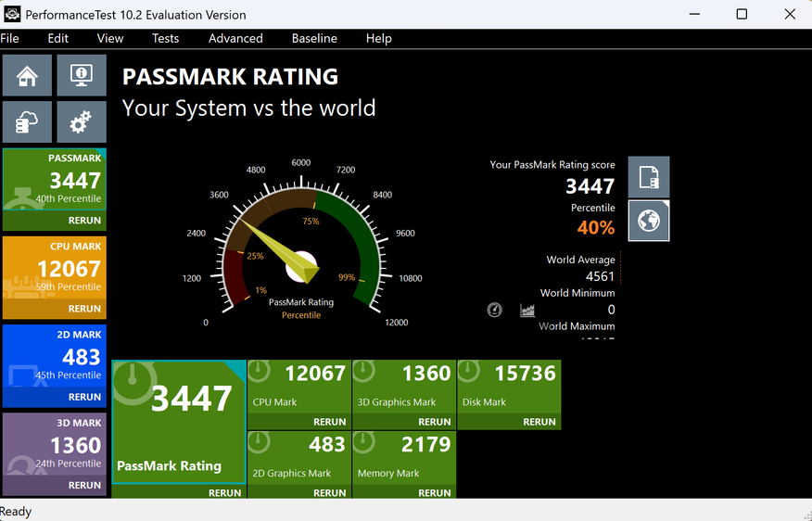812x521 pixels.
Task: Open the Advanced menu
Action: pos(235,38)
